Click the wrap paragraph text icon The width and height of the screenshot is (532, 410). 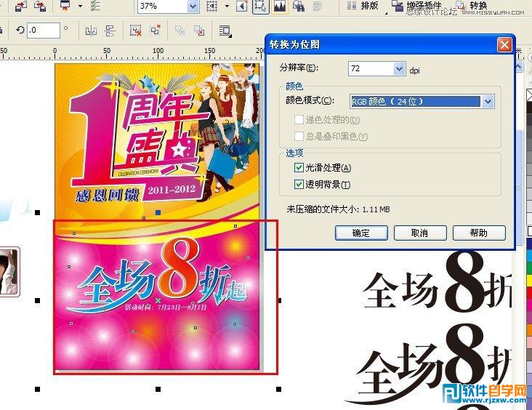pos(225,31)
